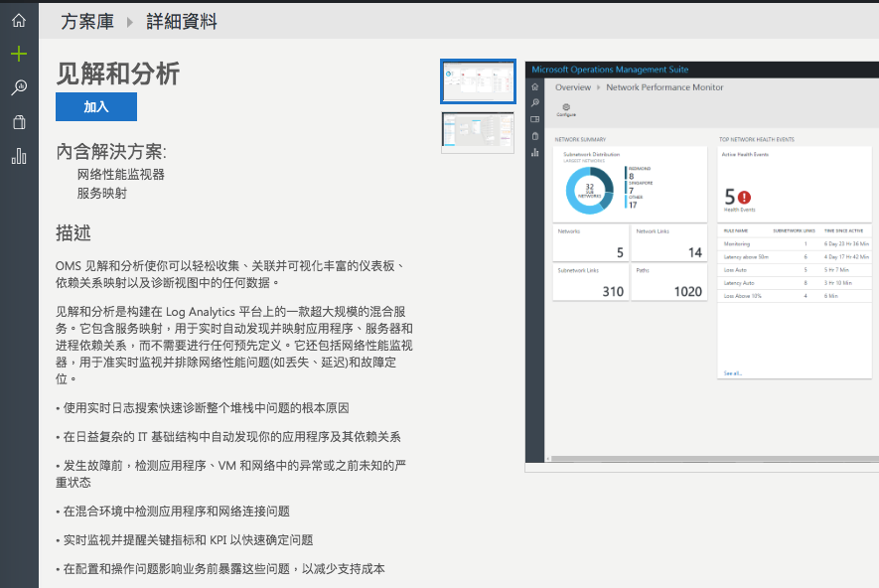The height and width of the screenshot is (588, 879).
Task: Open the Usage bar chart icon
Action: click(19, 156)
